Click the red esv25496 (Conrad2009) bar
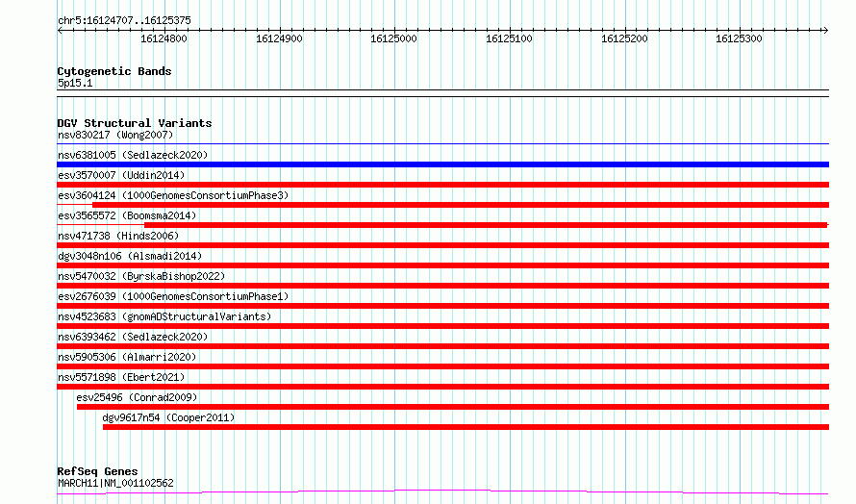Image resolution: width=856 pixels, height=504 pixels. tap(453, 407)
